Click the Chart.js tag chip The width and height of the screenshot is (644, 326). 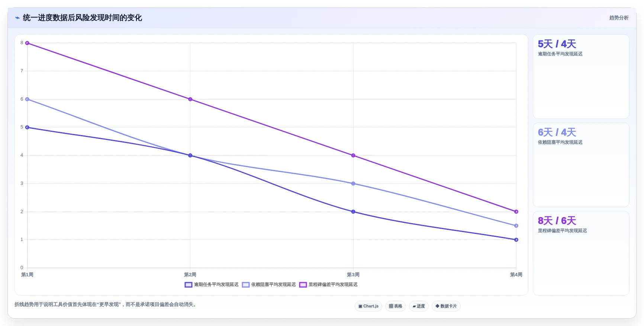pos(368,306)
